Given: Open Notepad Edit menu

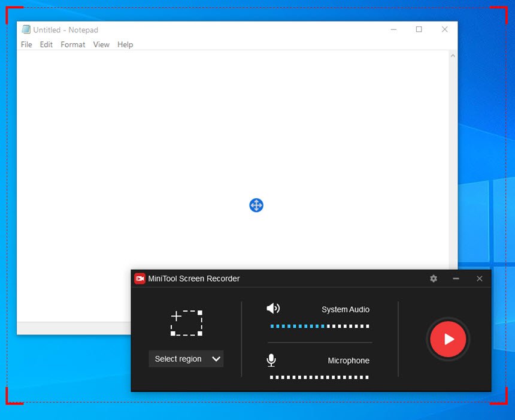Looking at the screenshot, I should 46,44.
